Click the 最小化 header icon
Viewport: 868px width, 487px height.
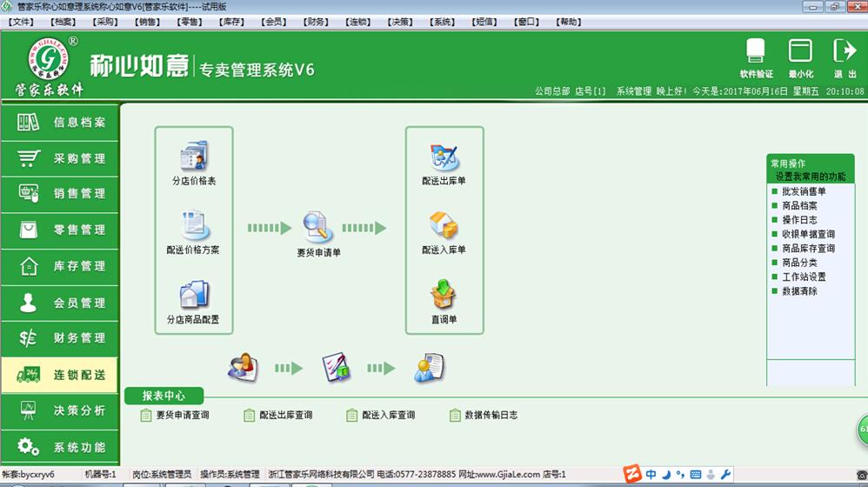[800, 58]
